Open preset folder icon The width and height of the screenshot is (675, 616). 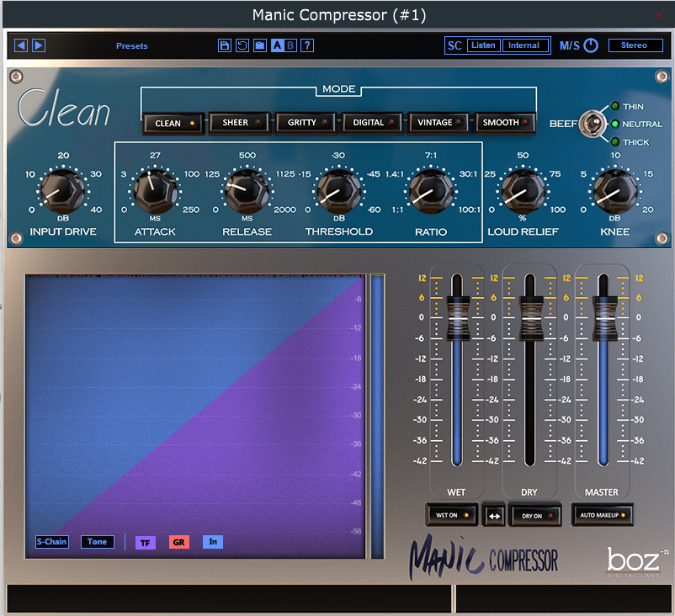pyautogui.click(x=260, y=45)
